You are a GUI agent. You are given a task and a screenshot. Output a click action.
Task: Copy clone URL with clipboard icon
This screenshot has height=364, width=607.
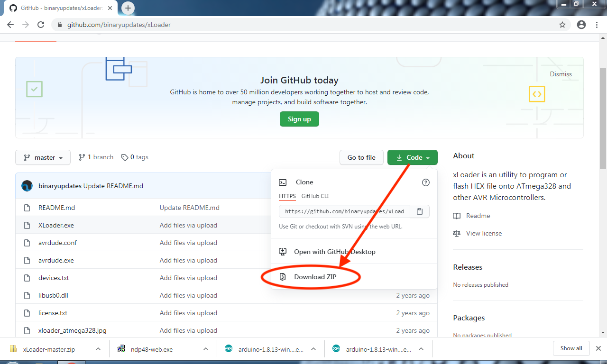pyautogui.click(x=420, y=211)
